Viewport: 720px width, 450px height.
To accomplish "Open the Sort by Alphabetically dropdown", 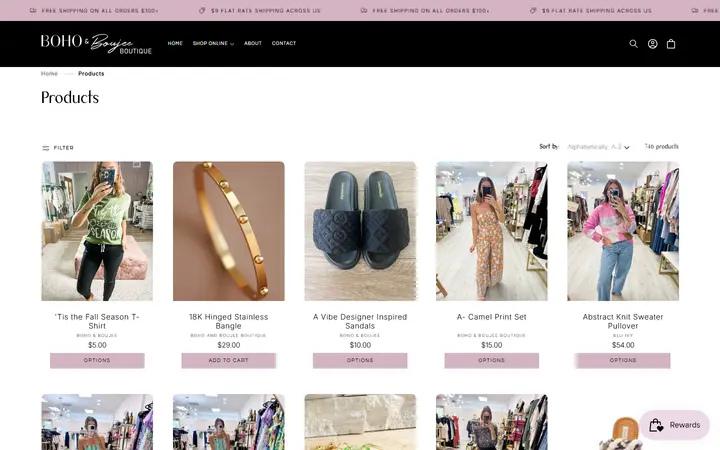I will point(598,147).
